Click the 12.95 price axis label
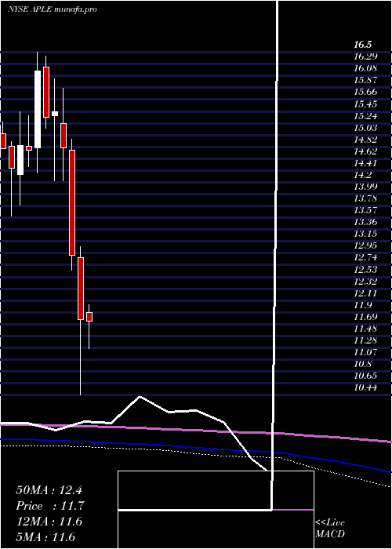The height and width of the screenshot is (549, 392). pyautogui.click(x=365, y=245)
